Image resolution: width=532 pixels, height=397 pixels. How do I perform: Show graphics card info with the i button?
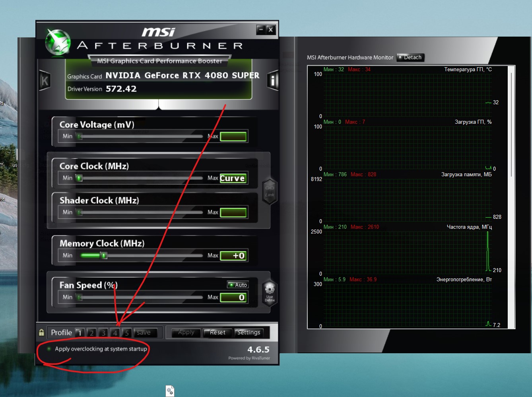click(273, 80)
